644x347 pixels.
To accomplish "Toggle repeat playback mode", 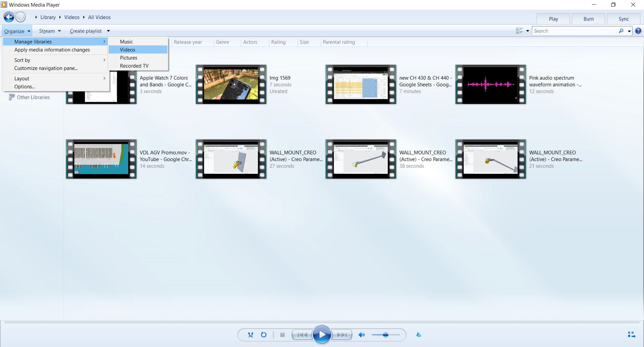I will (x=264, y=335).
